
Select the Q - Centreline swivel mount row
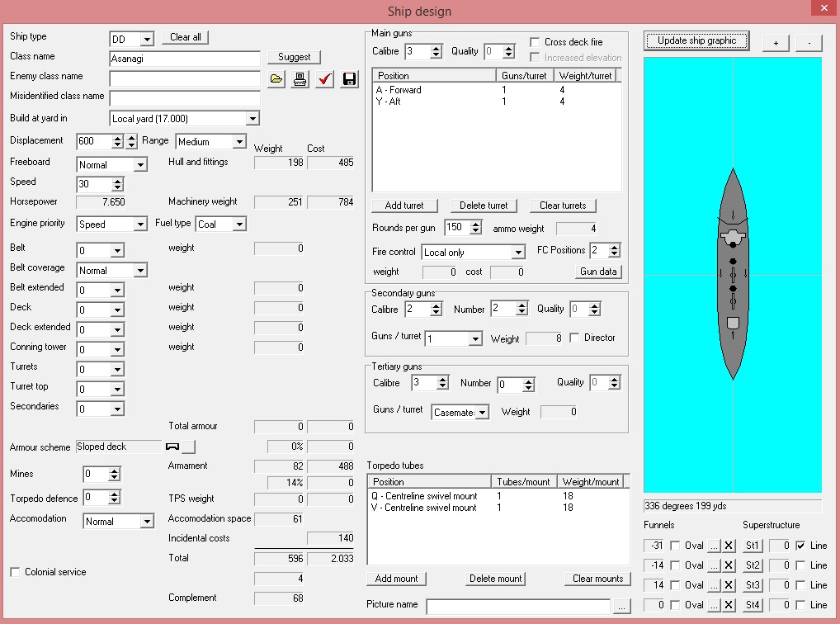(498, 496)
